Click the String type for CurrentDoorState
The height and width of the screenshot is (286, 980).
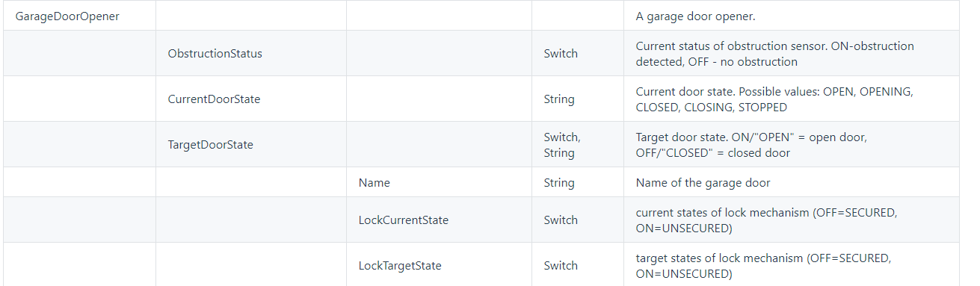(x=559, y=99)
